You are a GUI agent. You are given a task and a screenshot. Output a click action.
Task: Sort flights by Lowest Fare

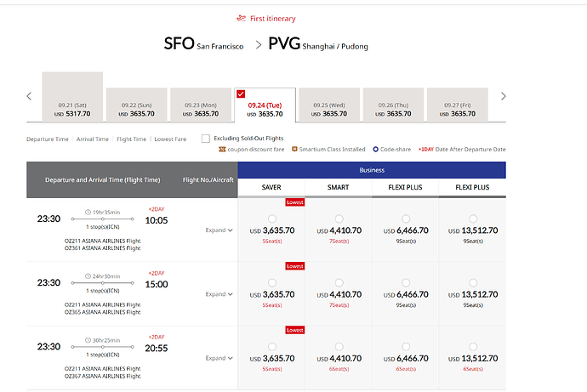170,139
